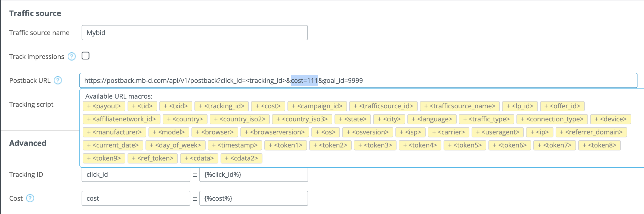The width and height of the screenshot is (644, 214).
Task: Click the Traffic source name field
Action: click(194, 33)
